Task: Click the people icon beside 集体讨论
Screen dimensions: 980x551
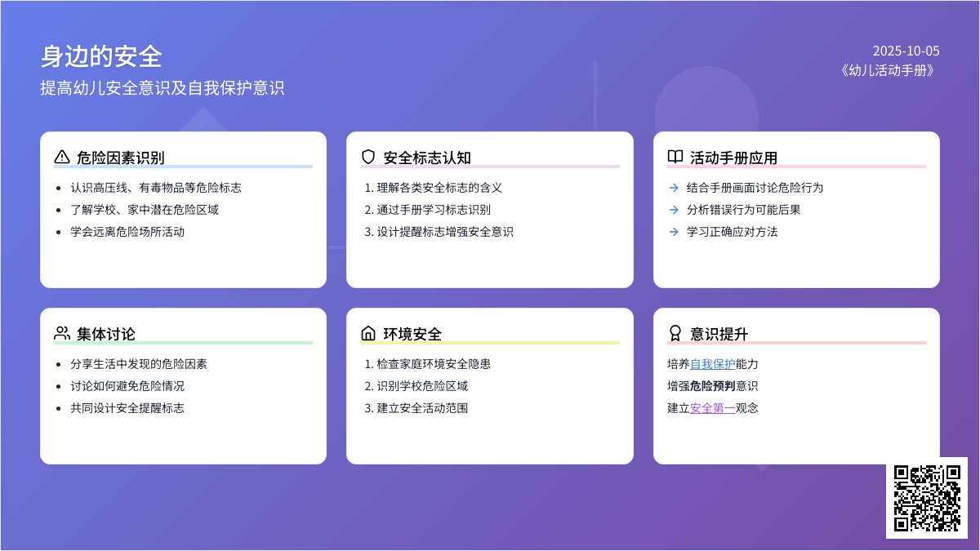Action: click(62, 333)
